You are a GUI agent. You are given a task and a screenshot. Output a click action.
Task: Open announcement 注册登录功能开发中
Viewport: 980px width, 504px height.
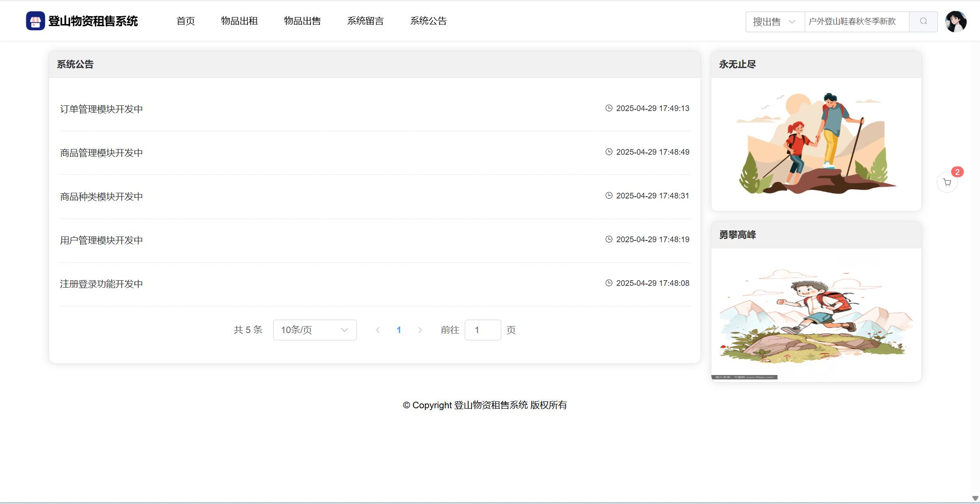click(x=101, y=284)
